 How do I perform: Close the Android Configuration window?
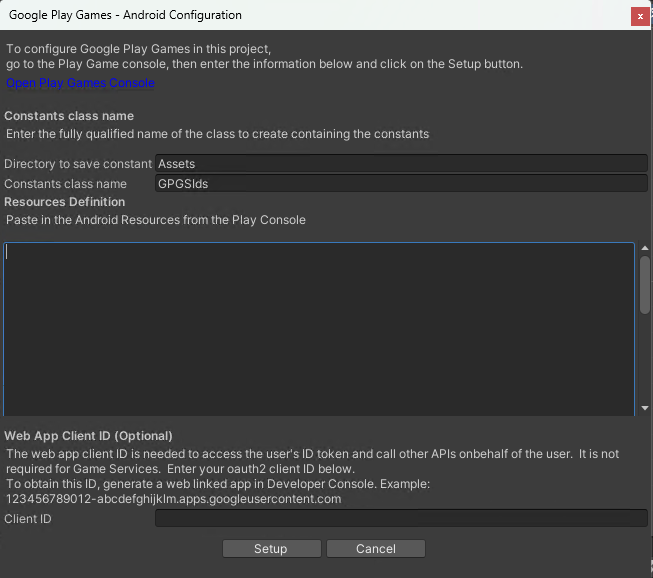click(640, 17)
